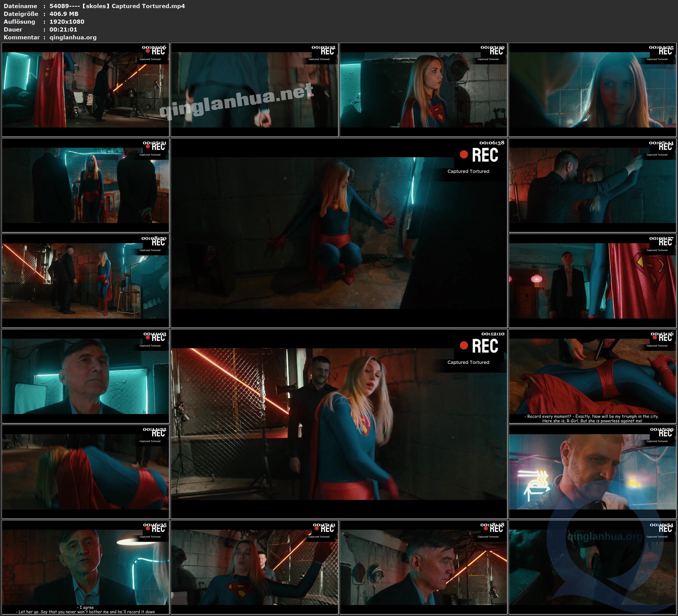Viewport: 678px width, 616px height.
Task: Click the thumbnail frame stamped 00:17:41
Action: coord(254,567)
